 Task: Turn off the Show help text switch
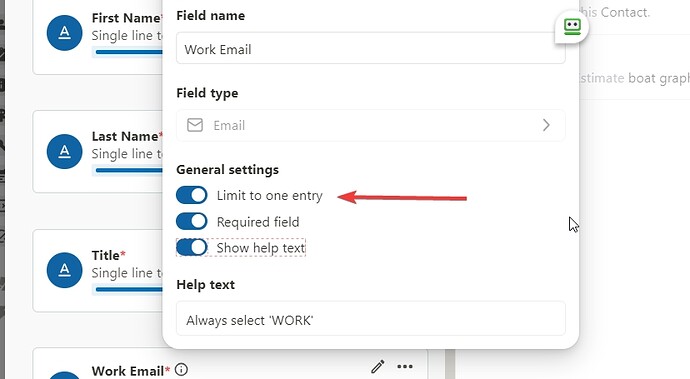point(191,247)
